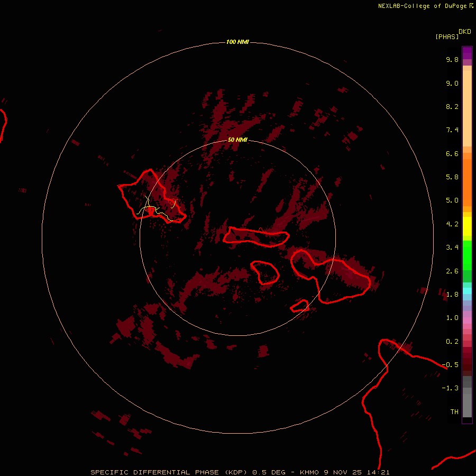Click the product title caption at bottom
This screenshot has height=476, width=476.
[x=240, y=472]
